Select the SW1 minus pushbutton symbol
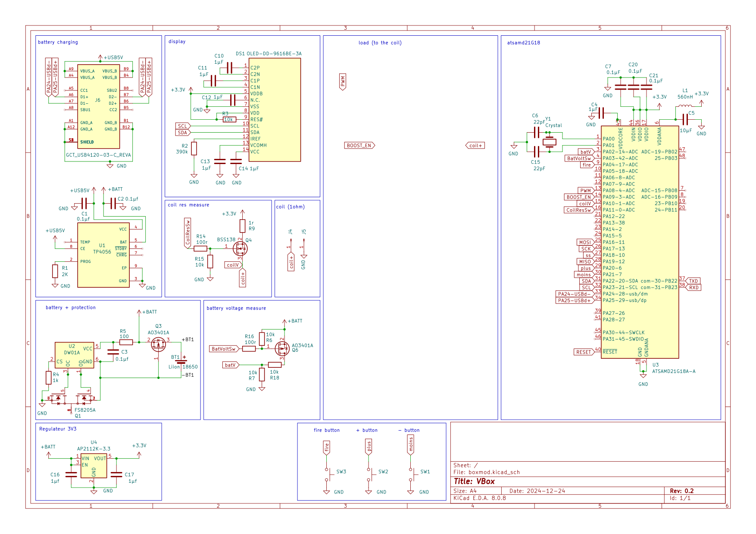This screenshot has height=534, width=756. [x=412, y=475]
